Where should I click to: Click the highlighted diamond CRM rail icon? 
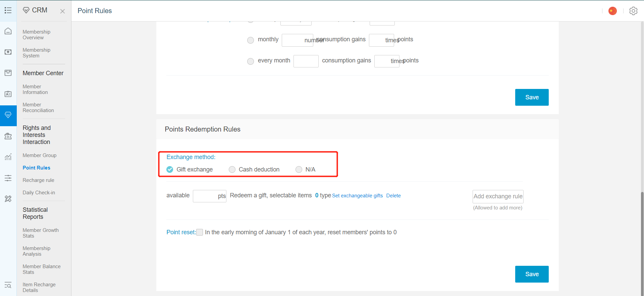coord(8,115)
